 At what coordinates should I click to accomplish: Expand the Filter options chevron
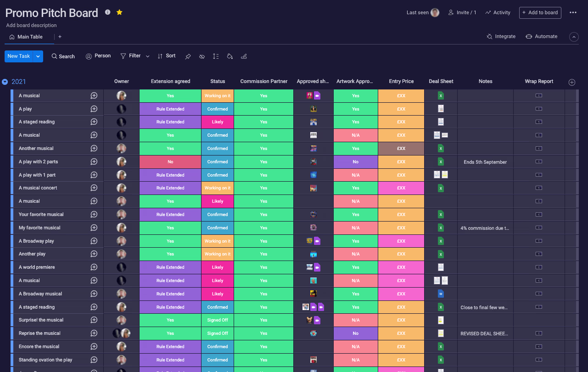[x=147, y=56]
